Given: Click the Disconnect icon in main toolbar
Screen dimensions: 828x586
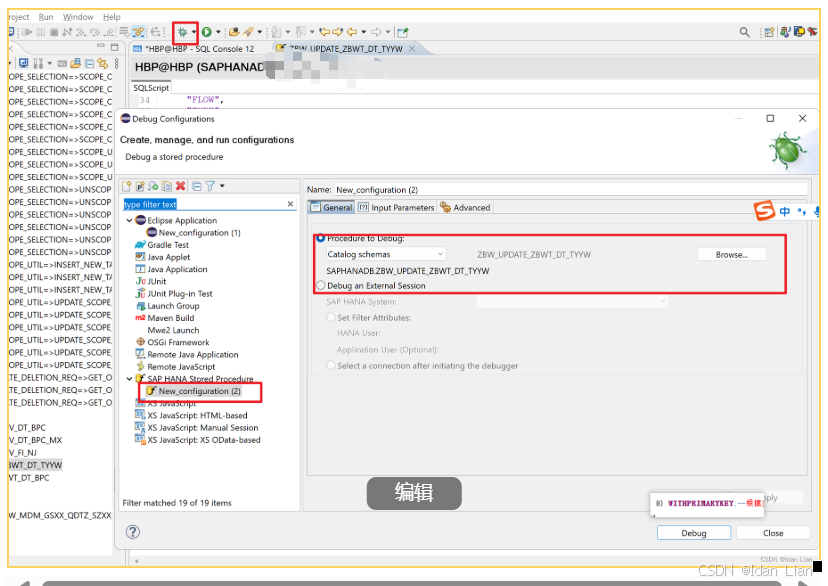Looking at the screenshot, I should coord(67,32).
